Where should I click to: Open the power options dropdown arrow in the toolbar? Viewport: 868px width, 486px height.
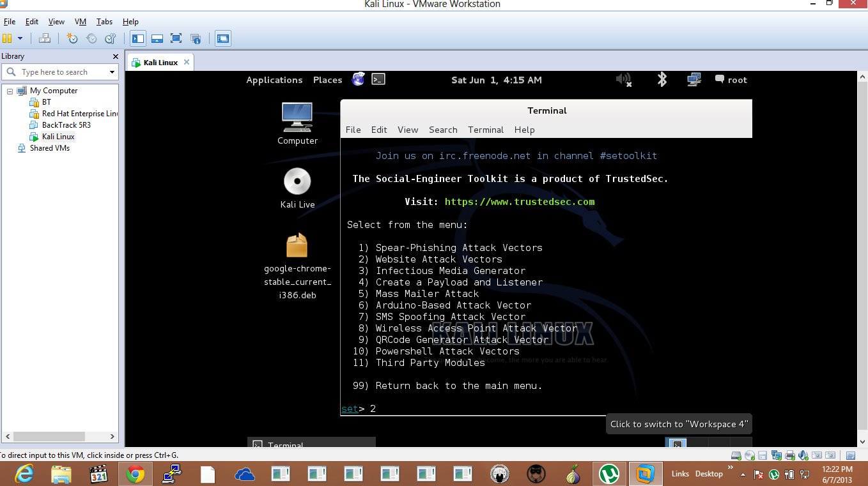click(20, 38)
